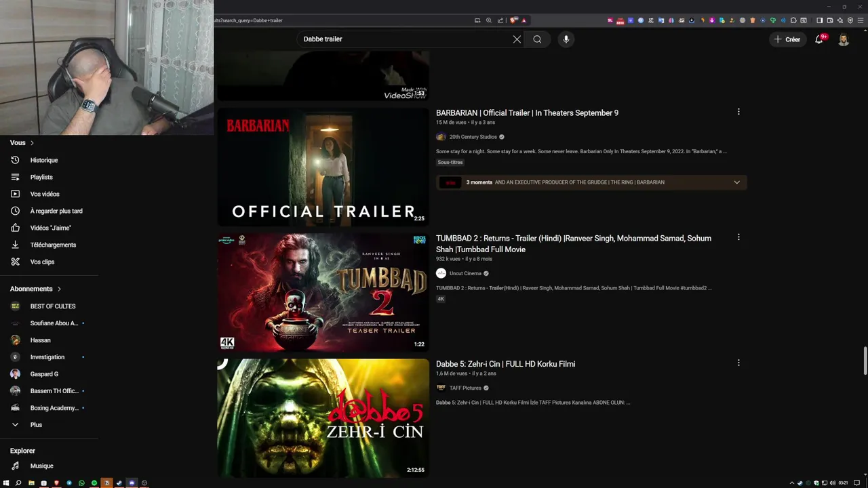Open the Investigation subscription

(47, 357)
